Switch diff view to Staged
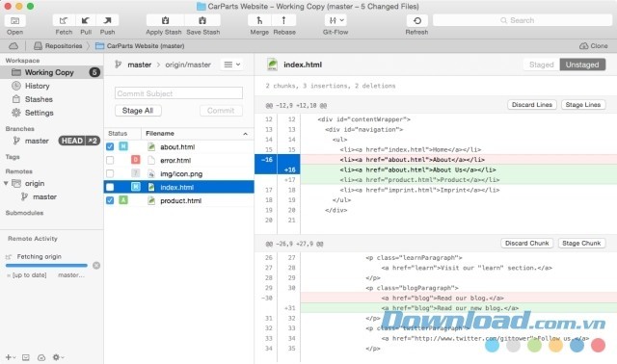This screenshot has width=617, height=364. 542,65
